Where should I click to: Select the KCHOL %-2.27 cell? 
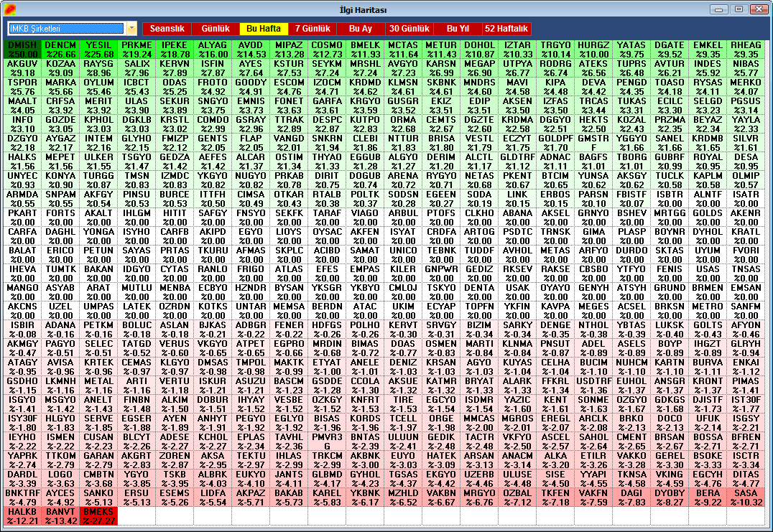pos(213,442)
